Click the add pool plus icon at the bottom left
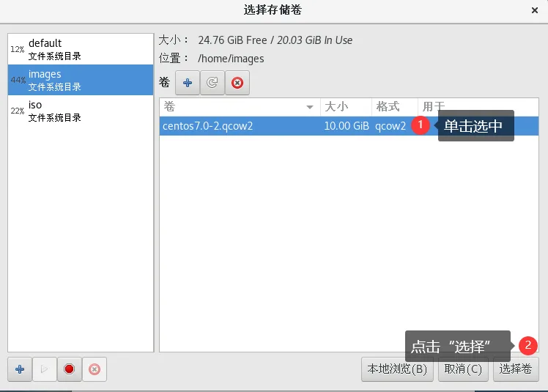Viewport: 548px width, 392px height. tap(20, 369)
